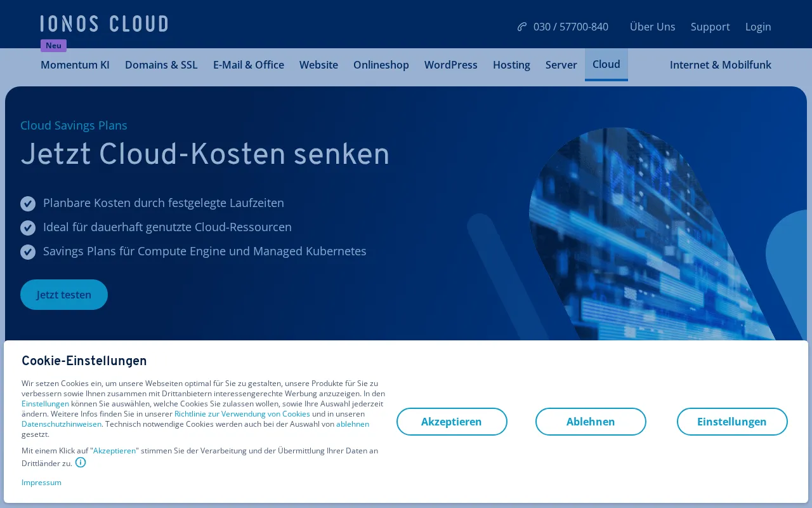
Task: Click the inline 'ablehnen' link
Action: point(353,424)
